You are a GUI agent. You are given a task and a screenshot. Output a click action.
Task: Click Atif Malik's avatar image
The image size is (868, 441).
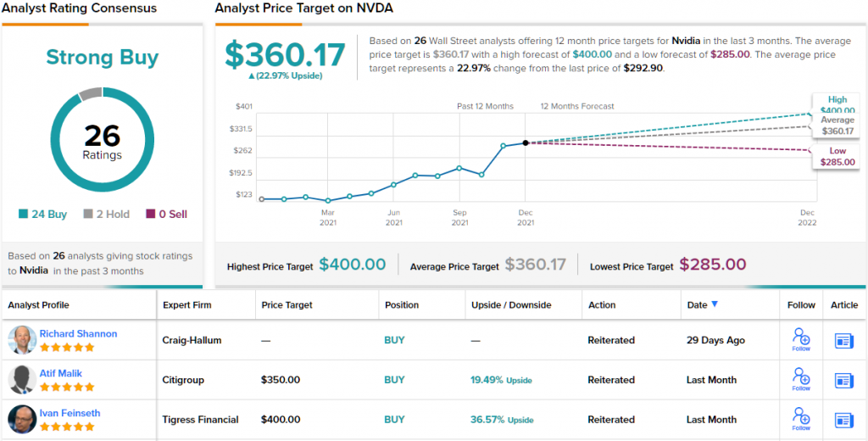pyautogui.click(x=23, y=379)
